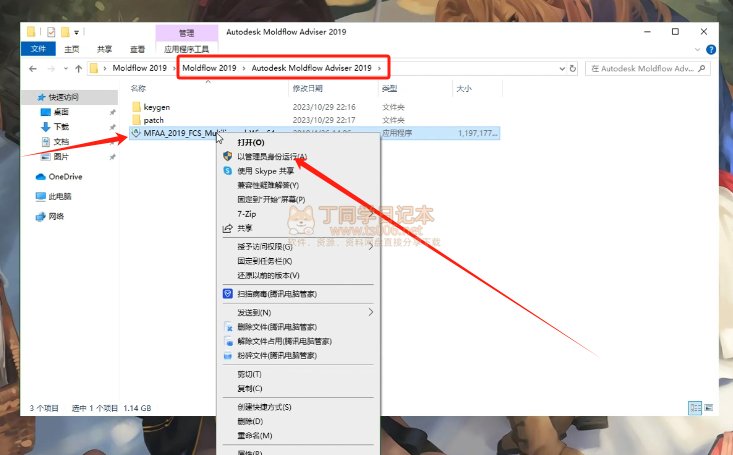Switch to the 查看 ribbon tab
Screen dimensions: 733x455
[x=137, y=49]
